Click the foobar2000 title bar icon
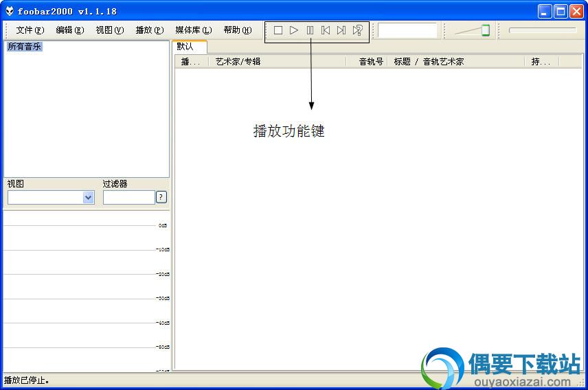 tap(10, 11)
